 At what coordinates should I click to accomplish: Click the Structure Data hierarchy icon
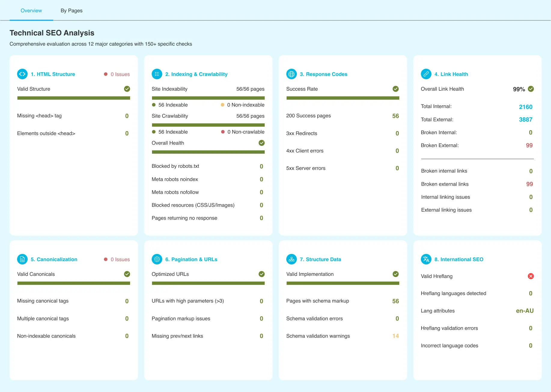(x=291, y=259)
